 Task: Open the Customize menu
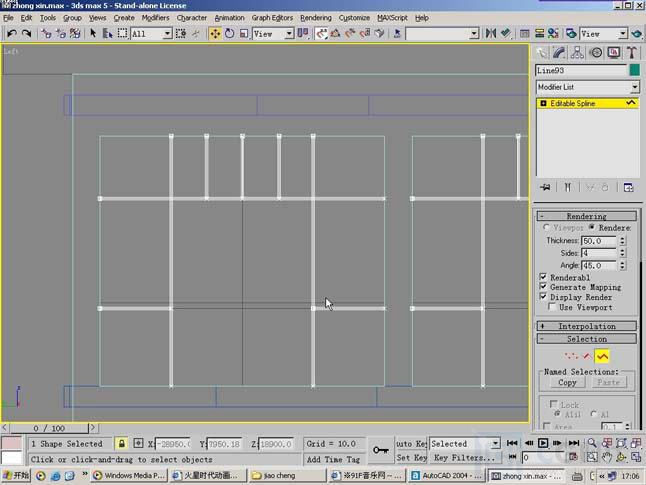(x=354, y=18)
